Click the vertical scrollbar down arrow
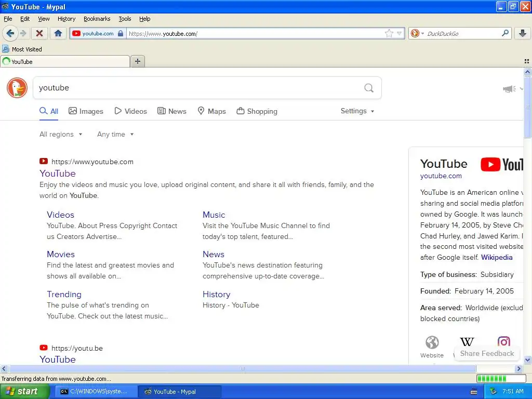532x399 pixels. click(x=527, y=360)
